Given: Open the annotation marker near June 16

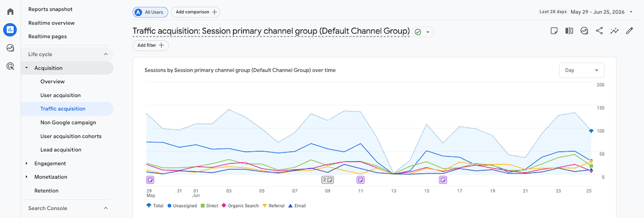Looking at the screenshot, I should click(x=443, y=180).
